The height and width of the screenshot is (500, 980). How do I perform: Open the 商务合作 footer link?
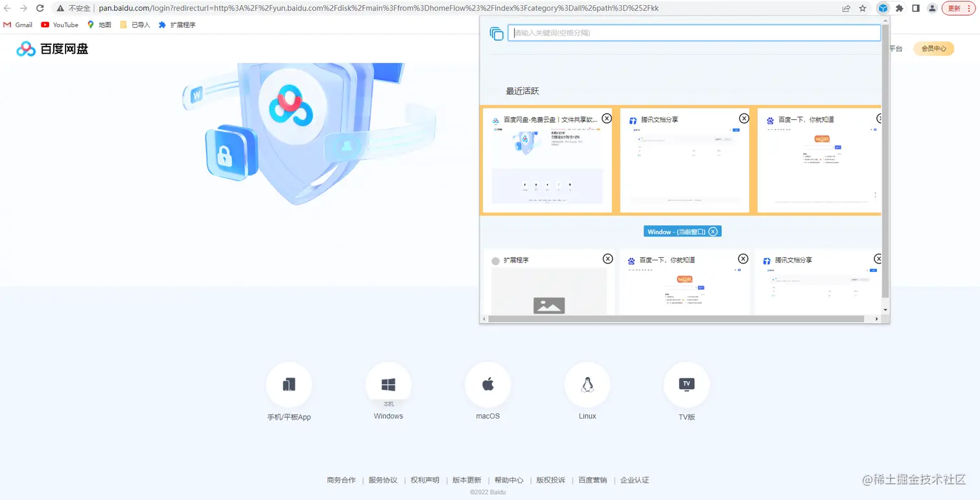[342, 480]
